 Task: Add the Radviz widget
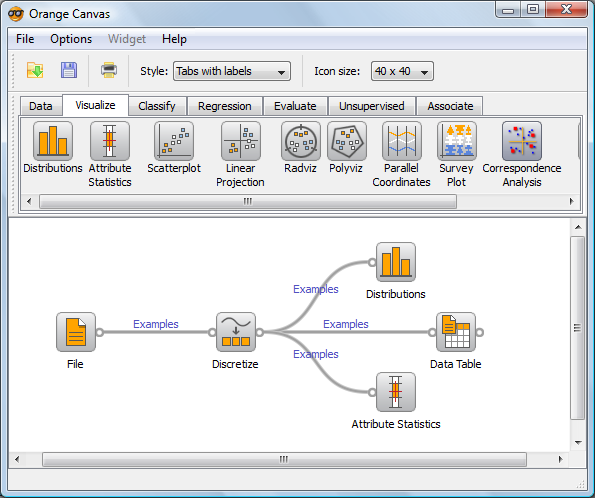coord(301,141)
